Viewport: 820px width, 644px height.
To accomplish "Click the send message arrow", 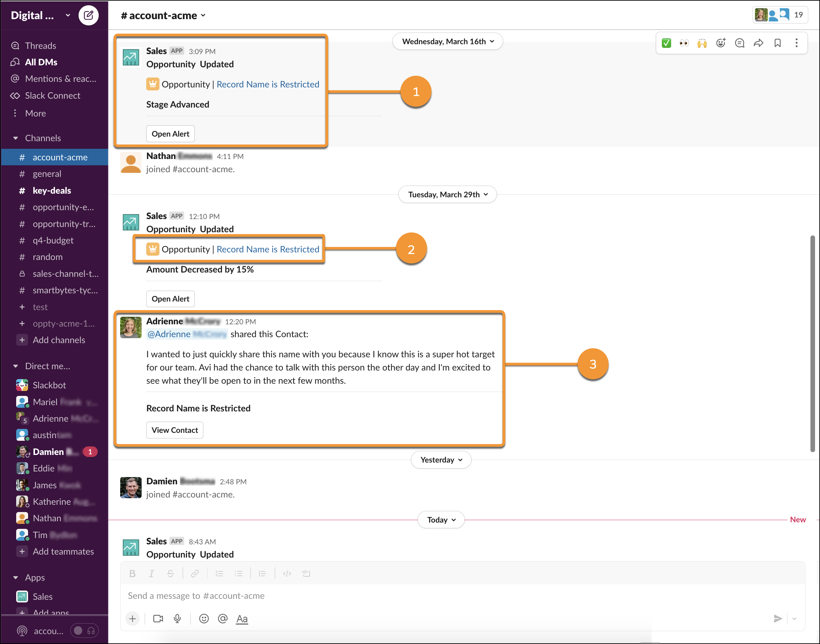I will click(778, 619).
